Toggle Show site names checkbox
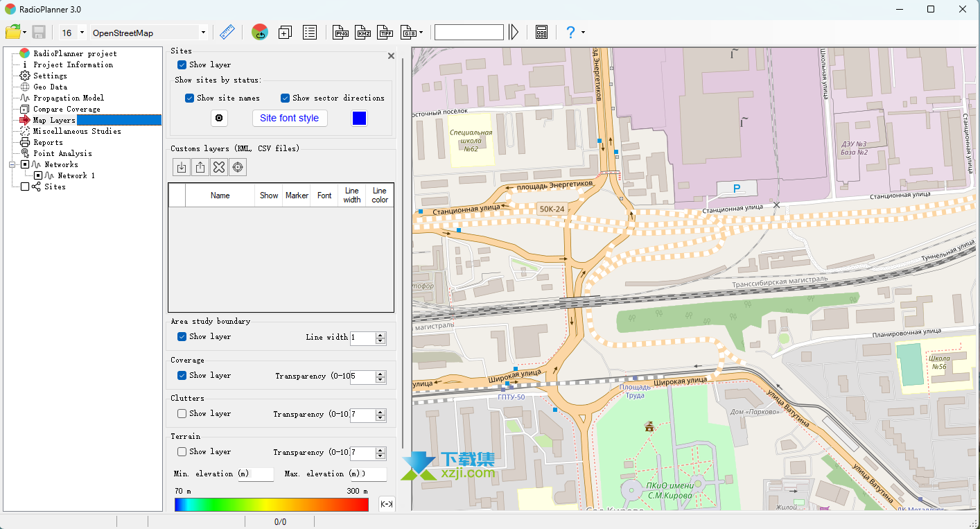This screenshot has height=529, width=980. click(189, 98)
